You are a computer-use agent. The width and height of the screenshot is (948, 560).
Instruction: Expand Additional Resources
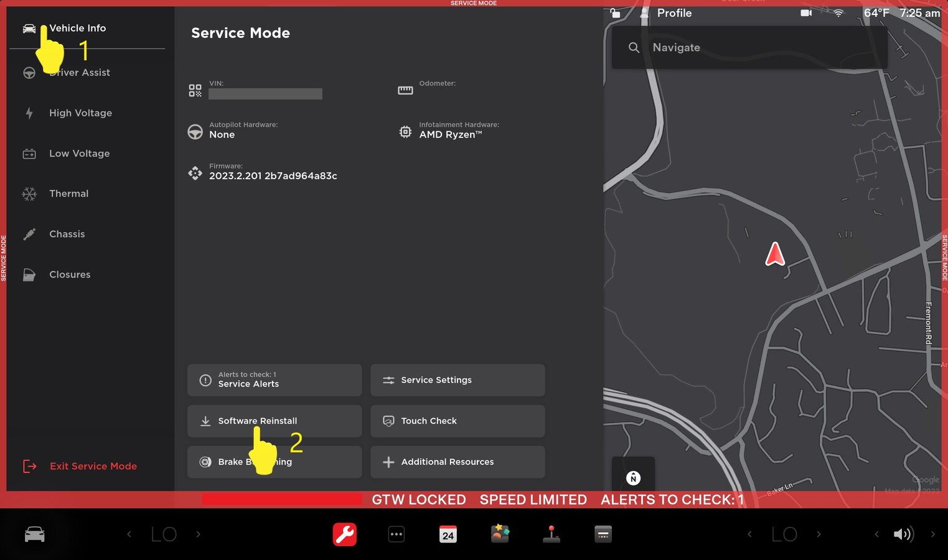(457, 462)
